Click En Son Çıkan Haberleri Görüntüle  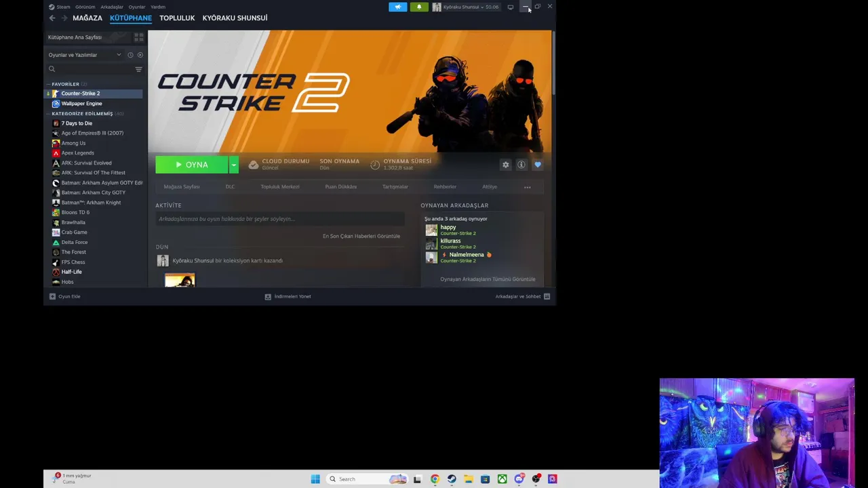tap(361, 237)
